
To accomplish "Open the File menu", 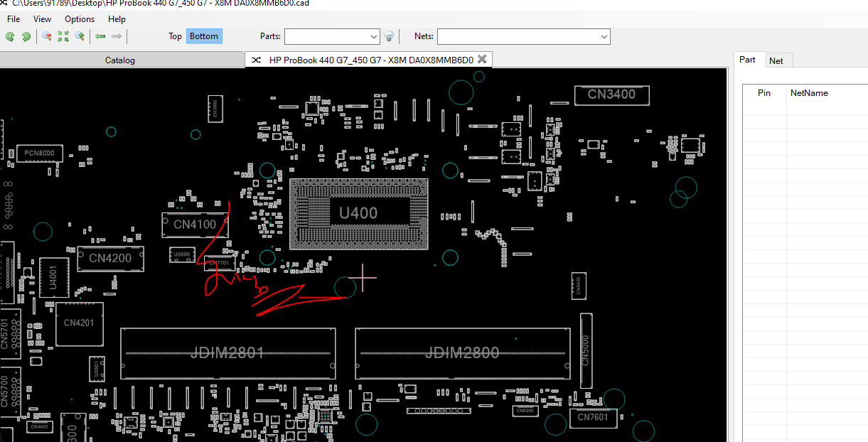I will [14, 19].
